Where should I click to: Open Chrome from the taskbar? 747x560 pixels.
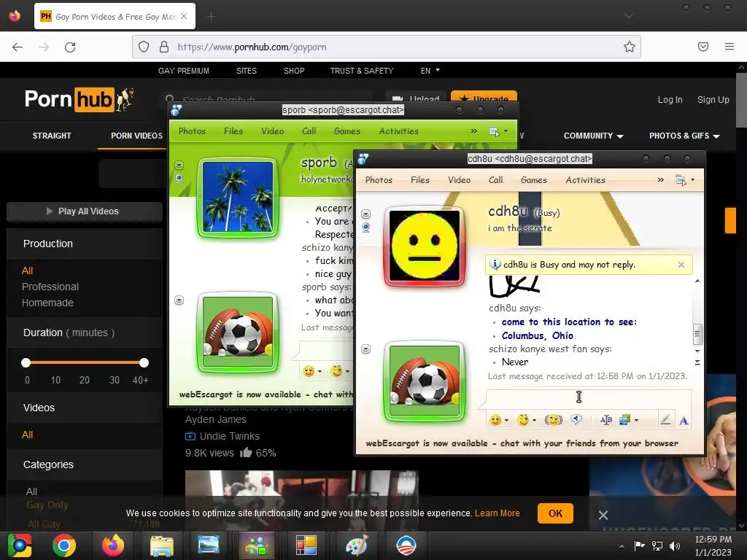[64, 545]
